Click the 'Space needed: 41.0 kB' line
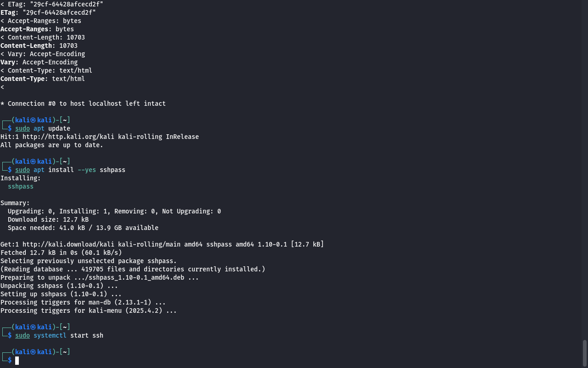Viewport: 588px width, 368px height. (x=83, y=228)
